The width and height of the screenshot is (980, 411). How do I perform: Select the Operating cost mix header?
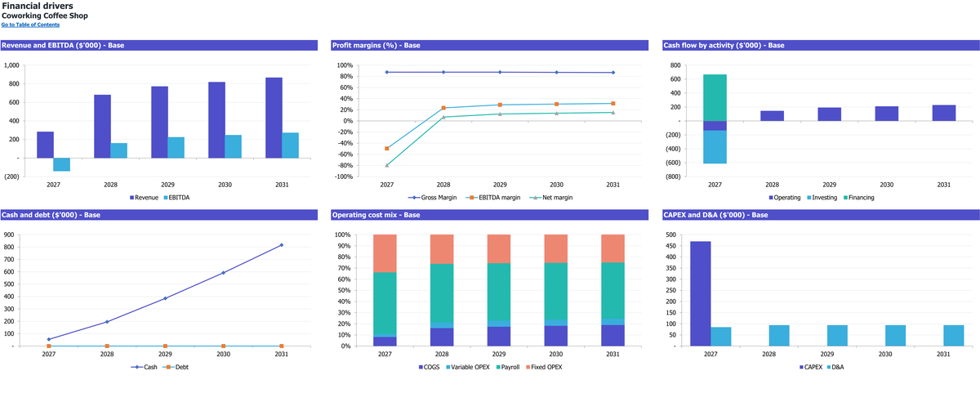(x=490, y=215)
